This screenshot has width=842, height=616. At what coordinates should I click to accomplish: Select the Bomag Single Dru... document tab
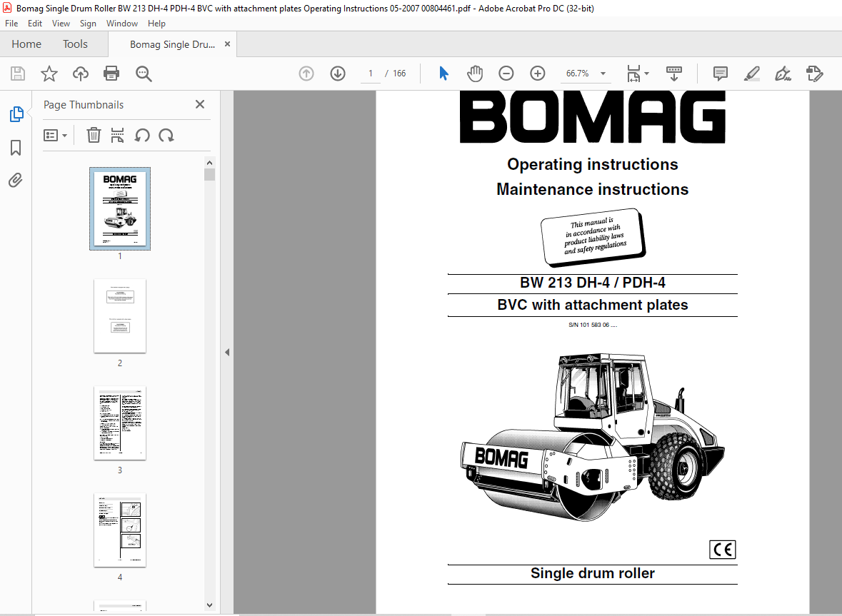tap(172, 44)
